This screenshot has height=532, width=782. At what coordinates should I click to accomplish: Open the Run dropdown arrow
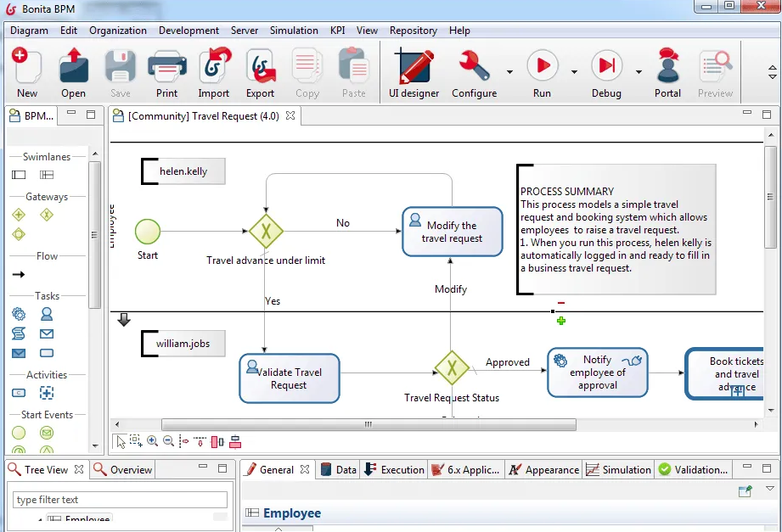tap(574, 72)
